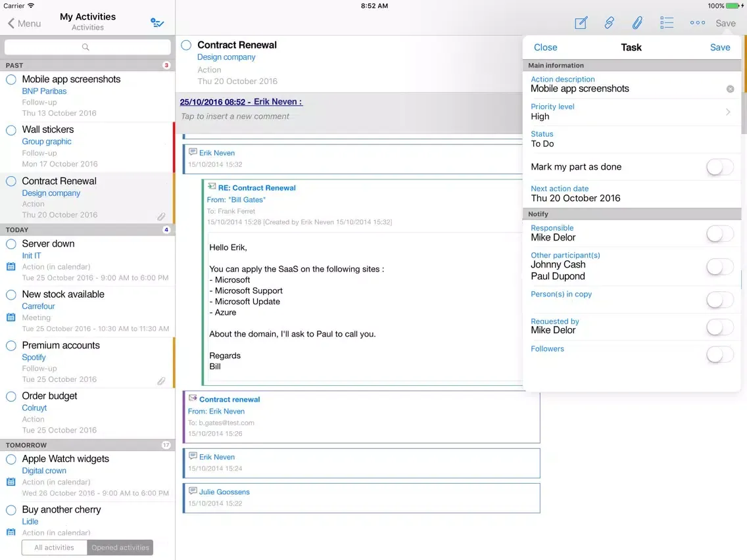Tap the link chain icon in toolbar

(609, 24)
